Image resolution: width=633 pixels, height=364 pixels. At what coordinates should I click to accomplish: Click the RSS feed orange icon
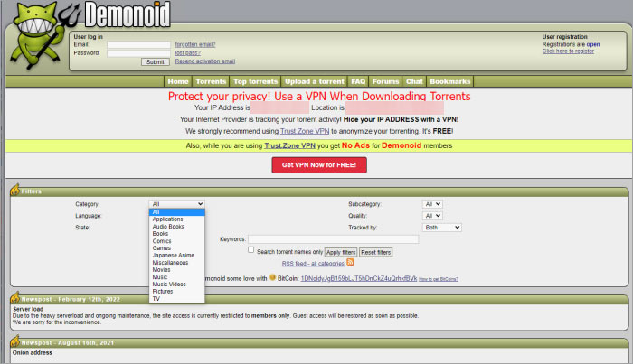pos(351,262)
